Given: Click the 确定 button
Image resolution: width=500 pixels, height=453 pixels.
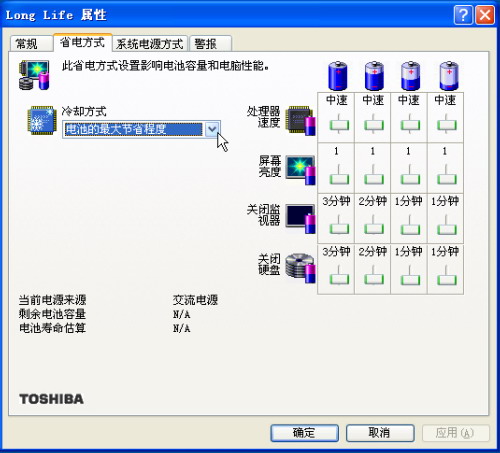Looking at the screenshot, I should 304,433.
